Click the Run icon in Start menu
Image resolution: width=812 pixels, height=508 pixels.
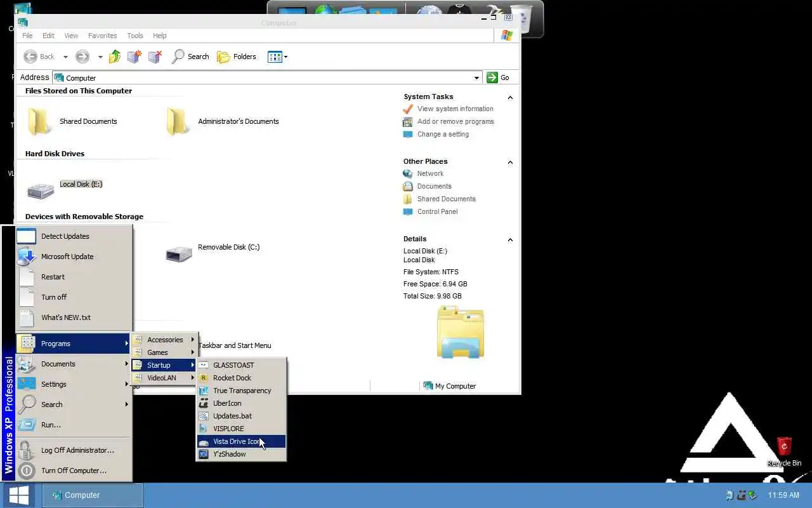click(x=27, y=425)
